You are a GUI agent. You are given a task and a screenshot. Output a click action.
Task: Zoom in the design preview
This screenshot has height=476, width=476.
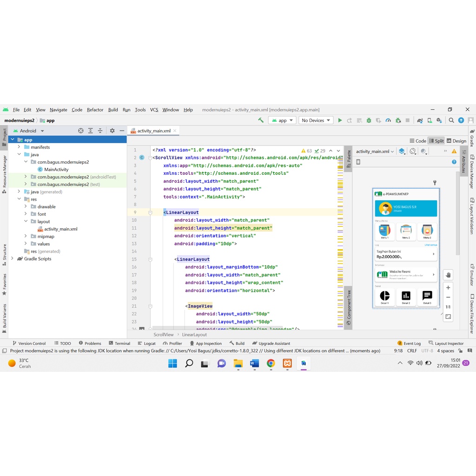448,287
